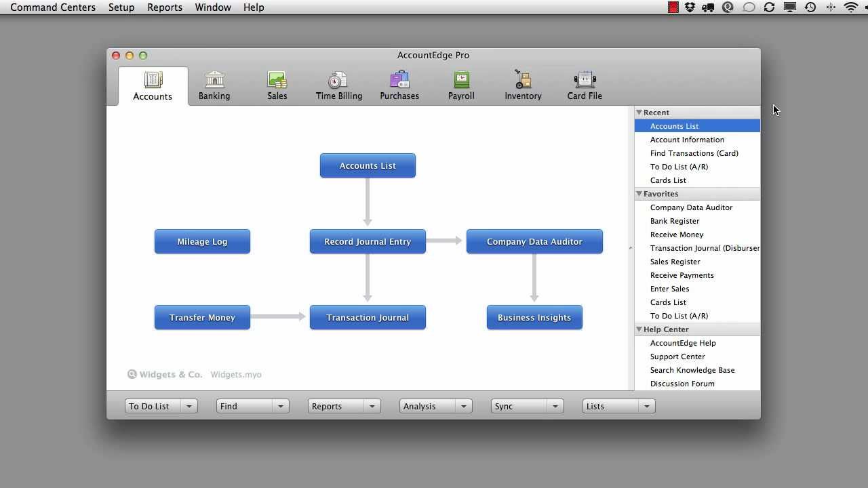The width and height of the screenshot is (868, 488).
Task: Click the circled Q menu bar icon
Action: pyautogui.click(x=728, y=7)
